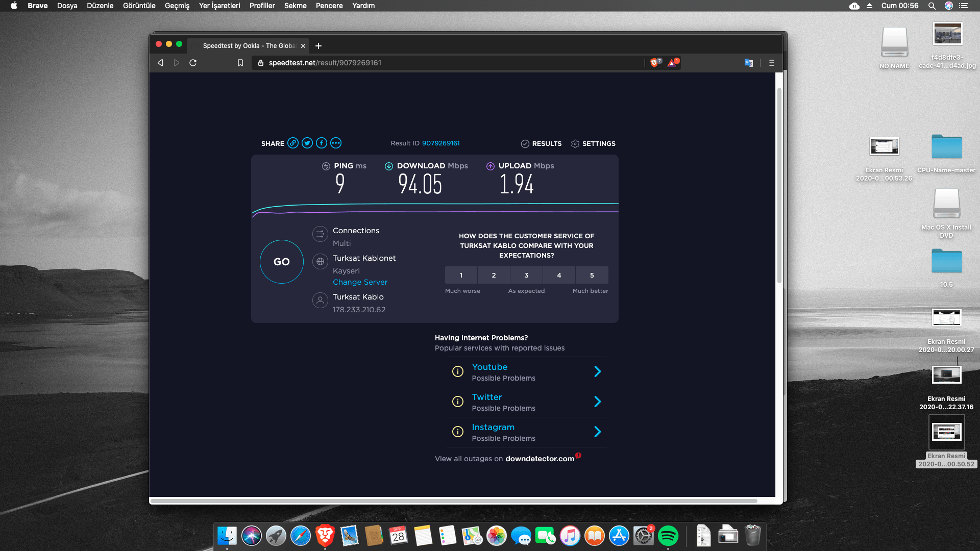Expand Twitter possible problems chevron

[x=597, y=402]
